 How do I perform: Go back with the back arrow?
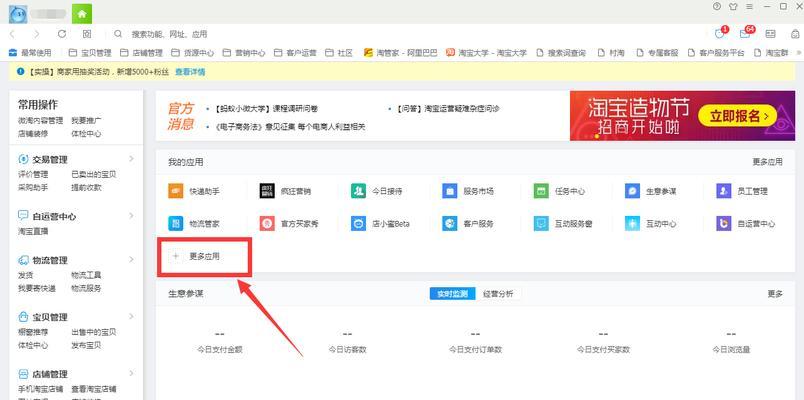pos(13,34)
